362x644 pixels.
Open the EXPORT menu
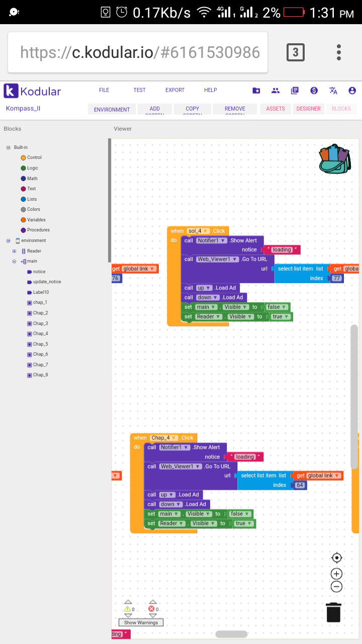pos(175,90)
